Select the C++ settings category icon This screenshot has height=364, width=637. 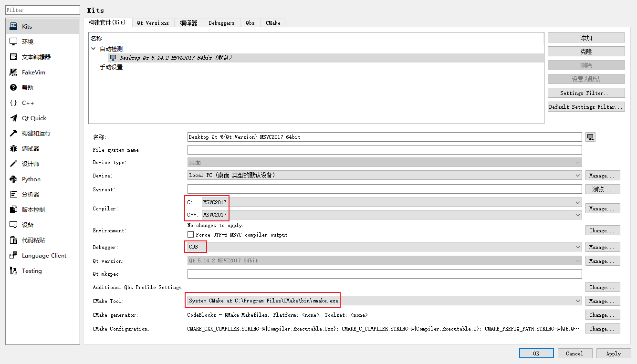click(x=15, y=102)
